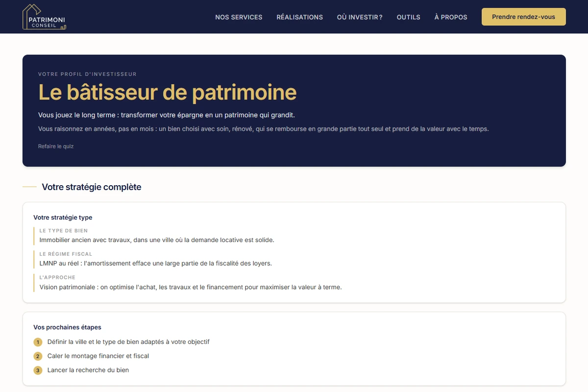Viewport: 588px width, 392px height.
Task: Select the Votre profil d'investisseur label
Action: [x=87, y=74]
